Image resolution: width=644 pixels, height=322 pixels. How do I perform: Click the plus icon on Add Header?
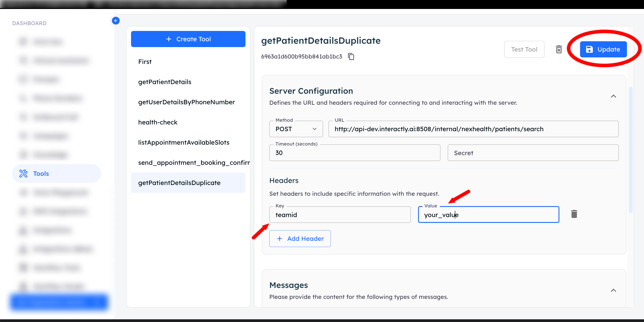click(280, 239)
